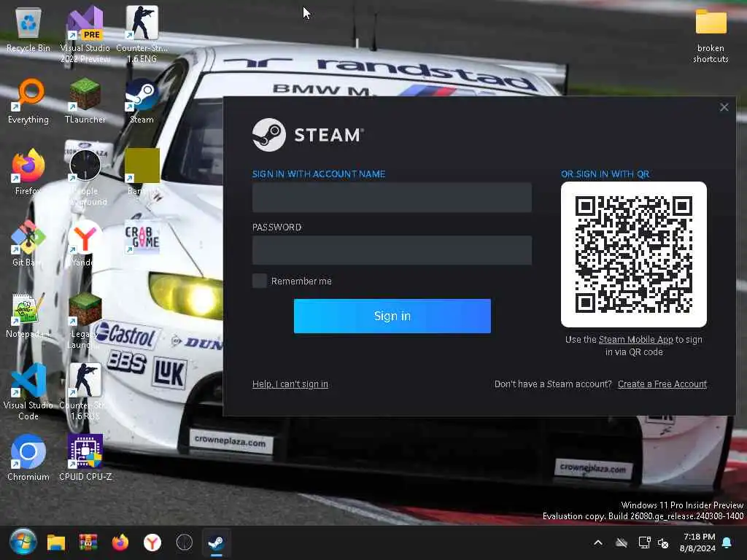This screenshot has width=747, height=560.
Task: Focus the password input field
Action: point(392,250)
